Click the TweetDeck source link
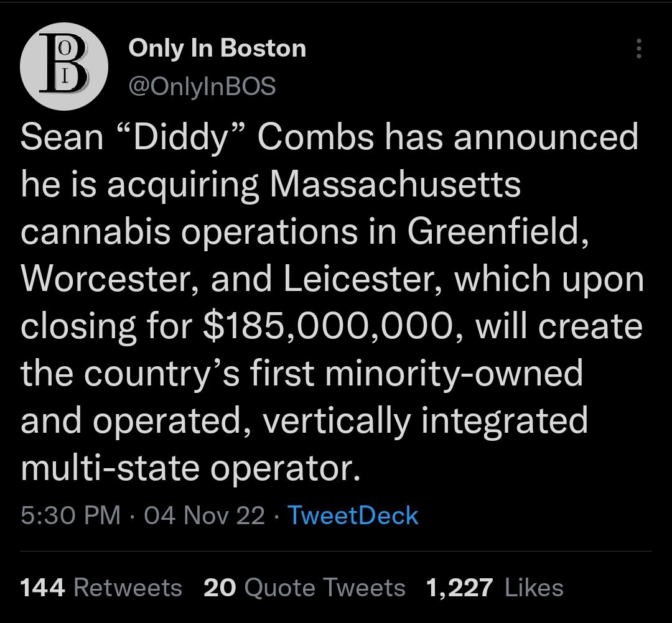This screenshot has height=623, width=672. (x=352, y=515)
